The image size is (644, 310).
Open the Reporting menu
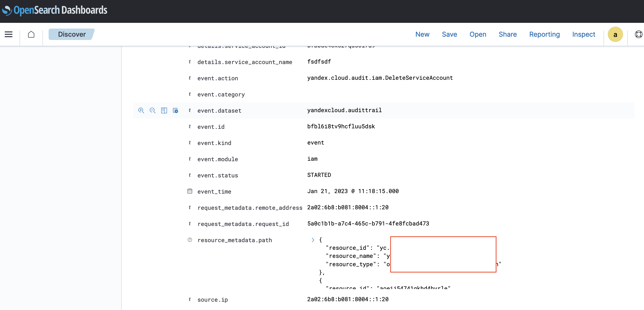544,34
